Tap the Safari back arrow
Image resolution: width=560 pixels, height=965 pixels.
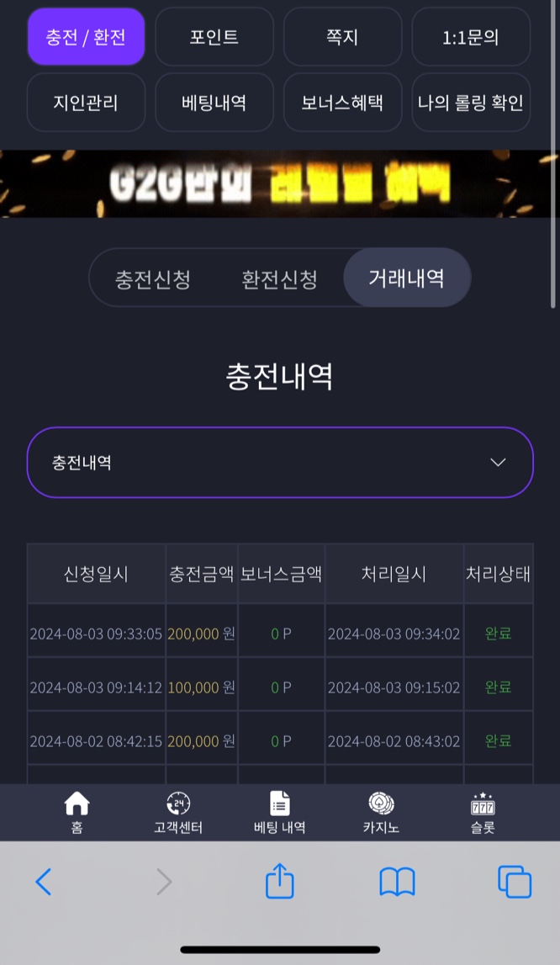pos(43,882)
